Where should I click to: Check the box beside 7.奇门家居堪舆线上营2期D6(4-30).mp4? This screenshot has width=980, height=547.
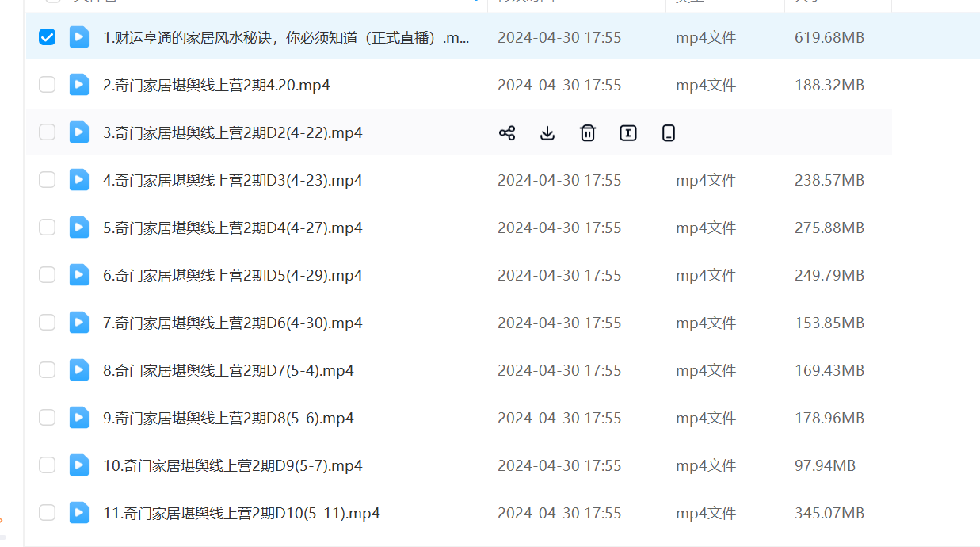(48, 323)
